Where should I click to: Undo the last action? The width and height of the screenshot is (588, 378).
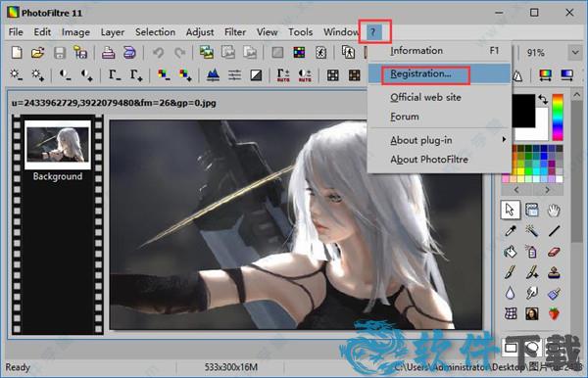point(158,53)
